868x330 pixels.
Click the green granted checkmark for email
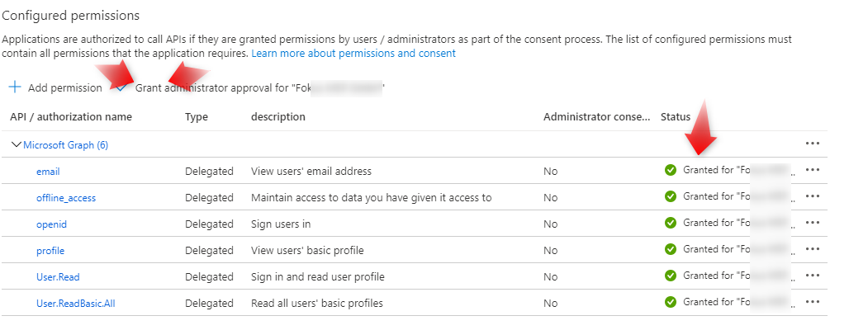click(x=671, y=170)
